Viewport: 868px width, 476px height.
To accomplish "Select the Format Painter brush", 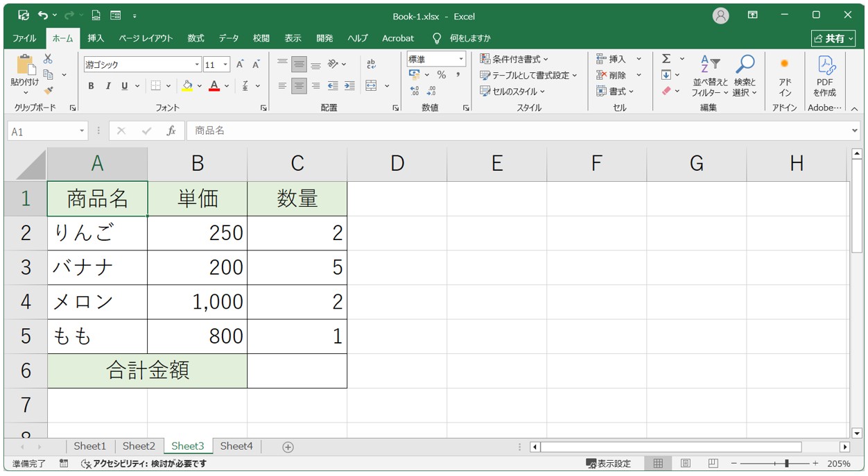I will [x=48, y=90].
